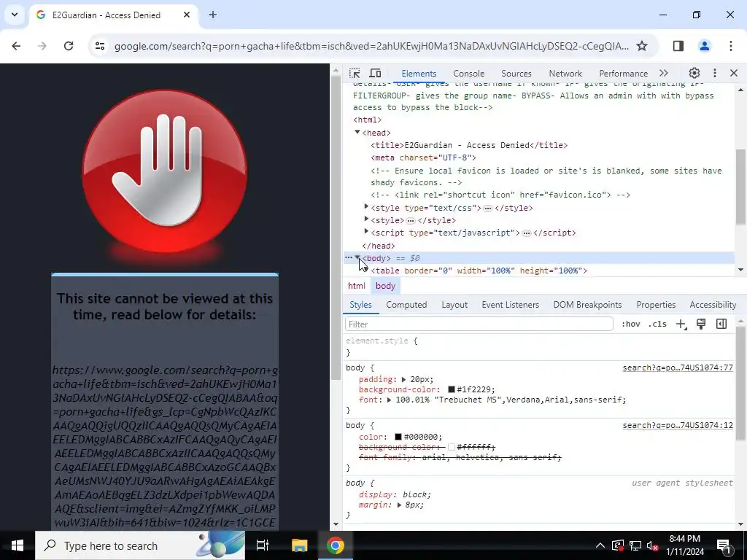The image size is (747, 560).
Task: Click the taskbar search box
Action: (x=140, y=545)
